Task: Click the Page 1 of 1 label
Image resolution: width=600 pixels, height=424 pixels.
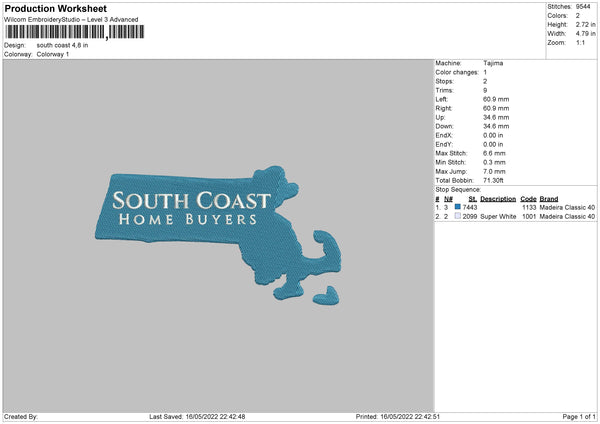Action: click(579, 416)
